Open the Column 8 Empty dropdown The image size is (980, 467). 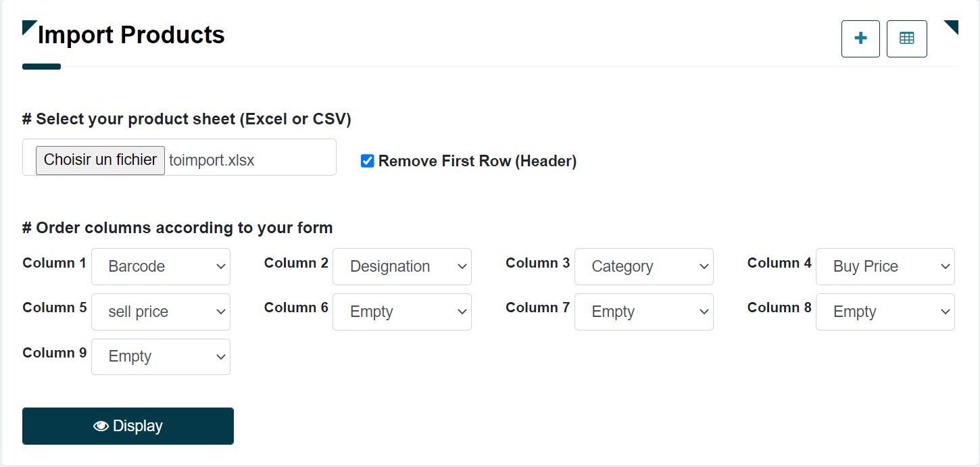tap(885, 312)
